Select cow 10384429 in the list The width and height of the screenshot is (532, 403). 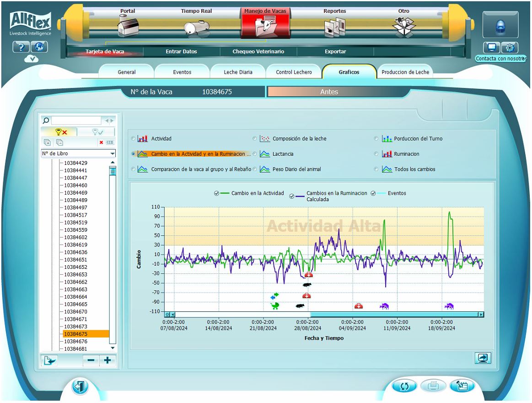[75, 163]
